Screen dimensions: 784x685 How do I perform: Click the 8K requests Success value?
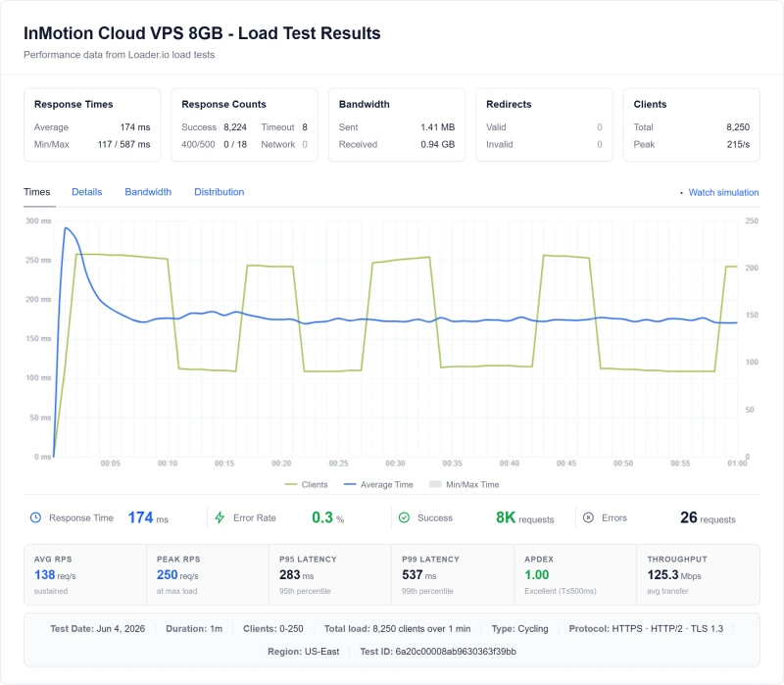(525, 517)
